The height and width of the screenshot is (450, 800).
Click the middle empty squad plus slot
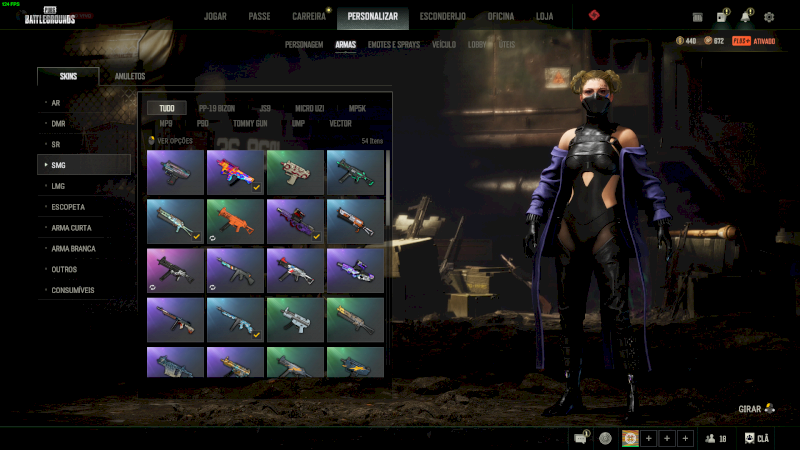(x=667, y=438)
